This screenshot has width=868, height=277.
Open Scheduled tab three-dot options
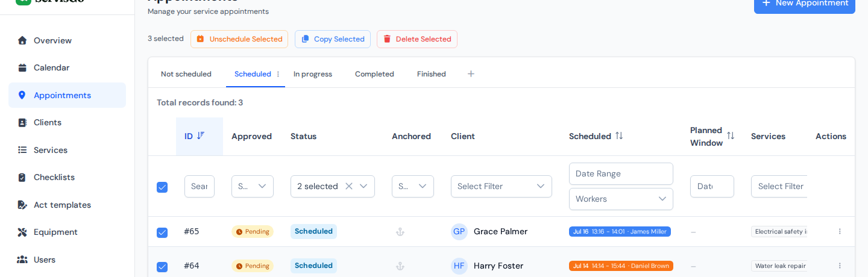pos(278,74)
